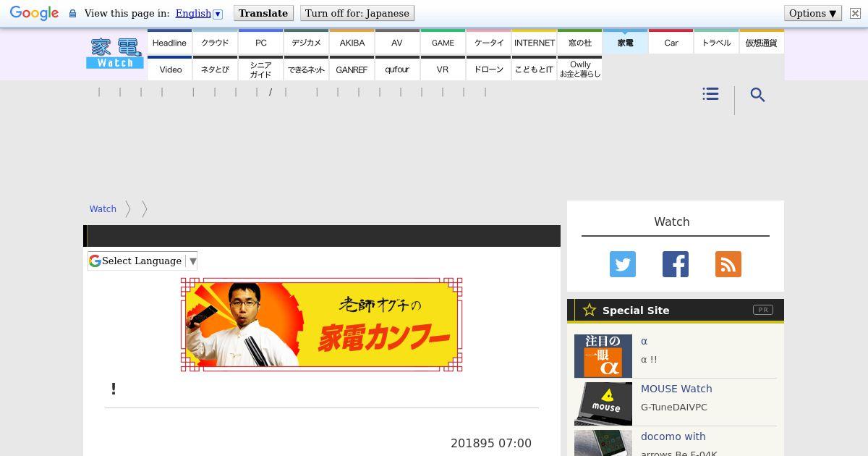Open the トラベル tab

[716, 43]
